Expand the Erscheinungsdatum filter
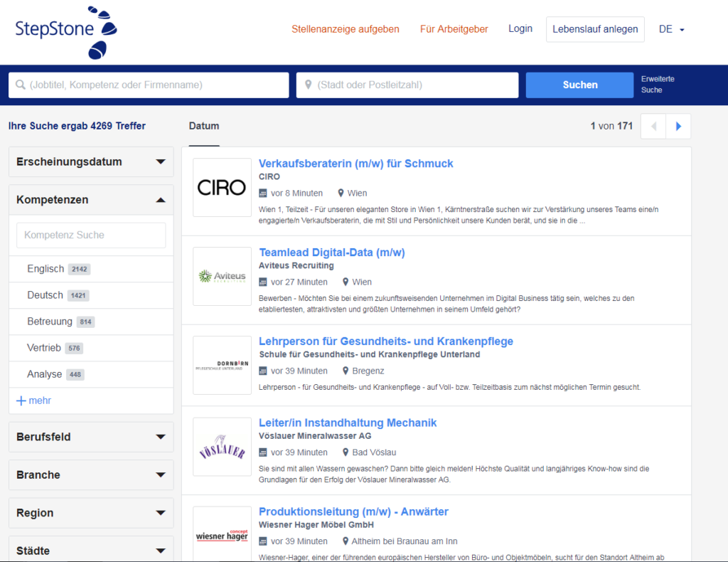Image resolution: width=728 pixels, height=562 pixels. 91,162
